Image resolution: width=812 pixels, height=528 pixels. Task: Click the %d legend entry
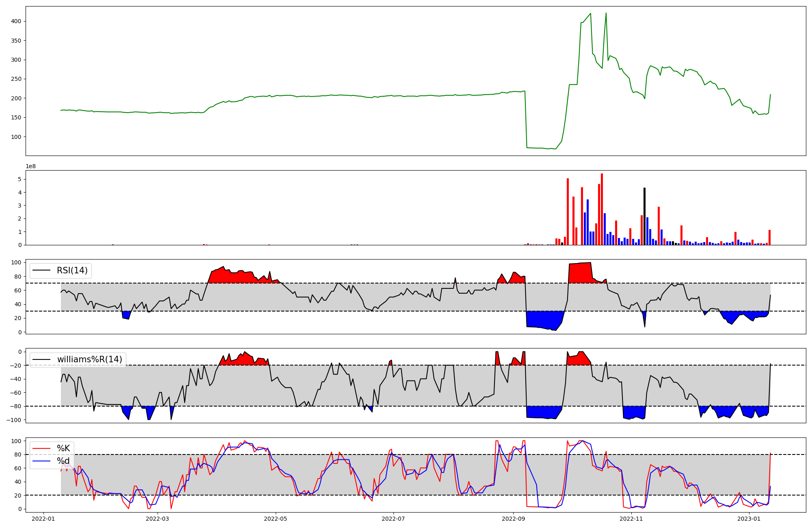(63, 461)
